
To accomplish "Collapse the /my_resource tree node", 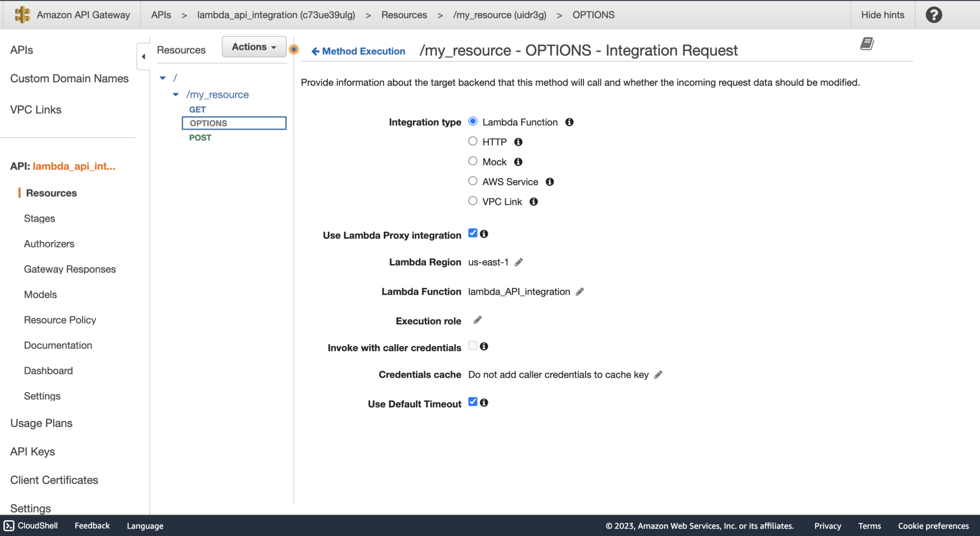I will 175,94.
